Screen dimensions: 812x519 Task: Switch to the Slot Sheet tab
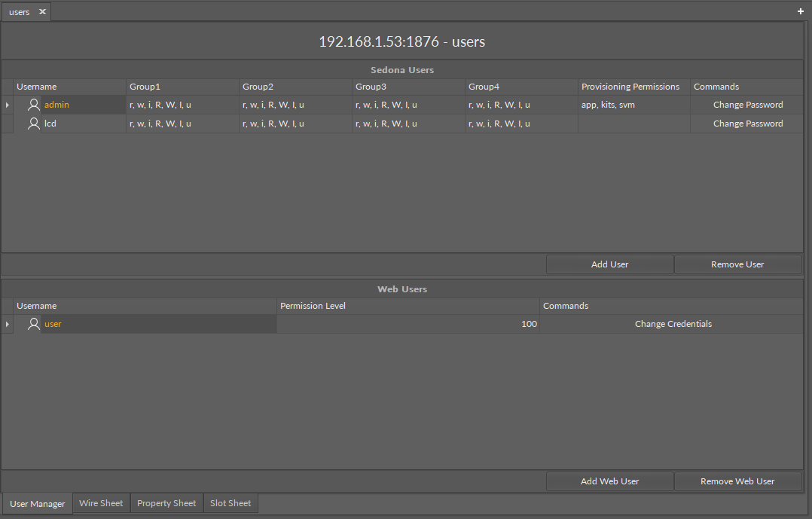click(230, 503)
